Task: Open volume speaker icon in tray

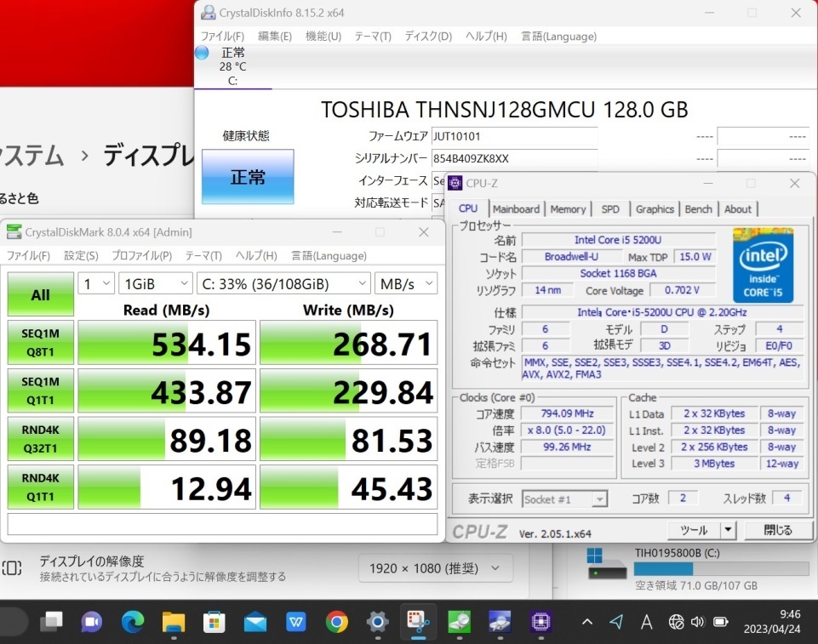Action: pos(697,622)
